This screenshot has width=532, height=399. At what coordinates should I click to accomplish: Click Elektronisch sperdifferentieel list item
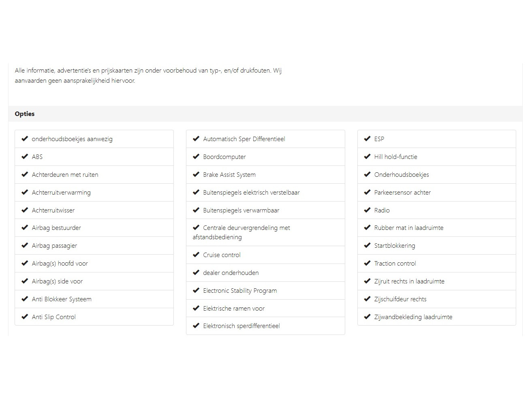265,326
